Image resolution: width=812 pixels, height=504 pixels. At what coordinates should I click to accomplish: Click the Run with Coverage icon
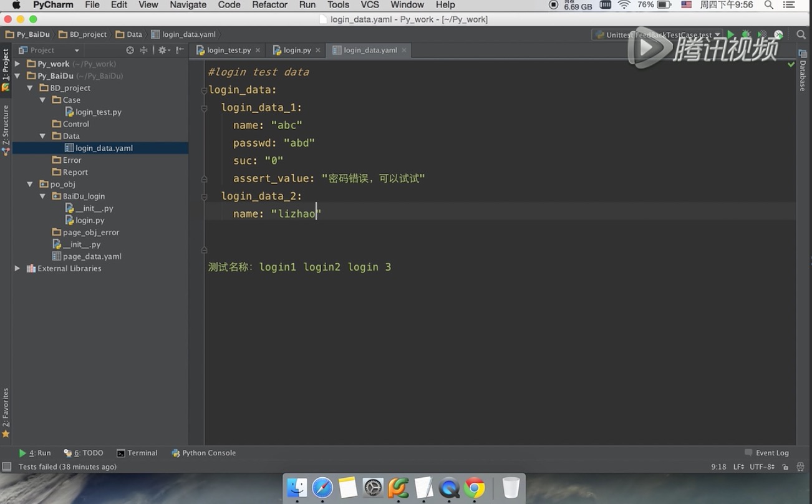pyautogui.click(x=762, y=35)
